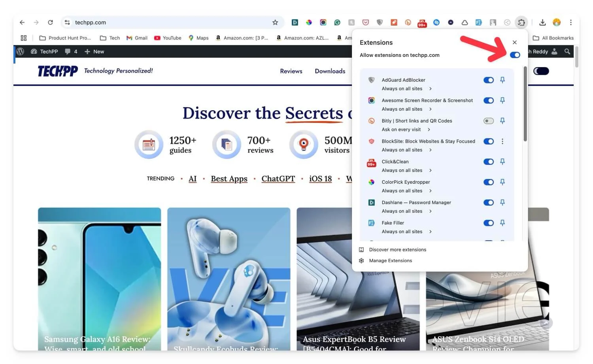This screenshot has height=364, width=593.
Task: Click the Dashlane extension icon in the toolbar
Action: pyautogui.click(x=295, y=23)
